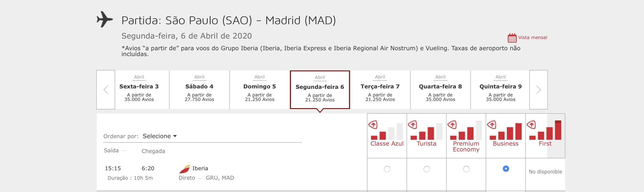644x192 pixels.
Task: Click the calendar icon for monthly view
Action: pos(512,38)
